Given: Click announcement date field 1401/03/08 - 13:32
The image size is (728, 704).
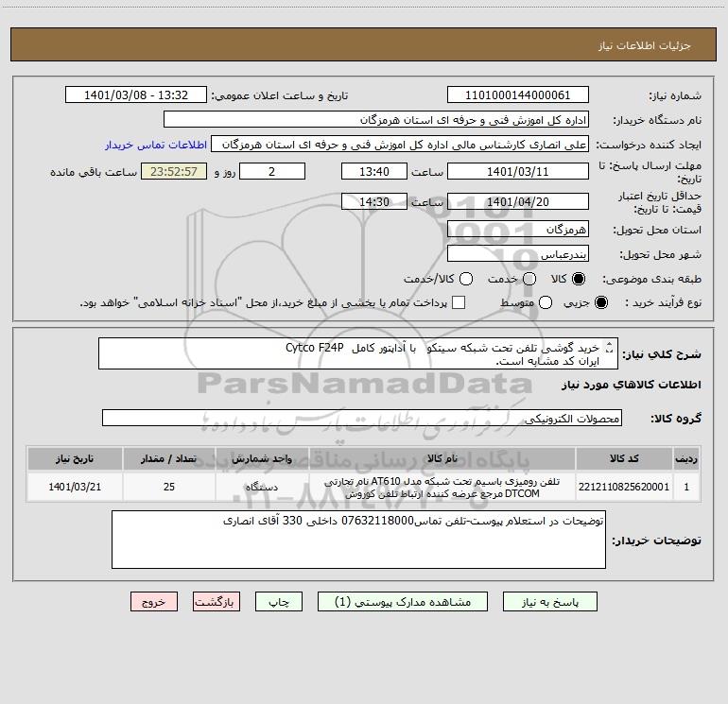Looking at the screenshot, I should point(136,95).
